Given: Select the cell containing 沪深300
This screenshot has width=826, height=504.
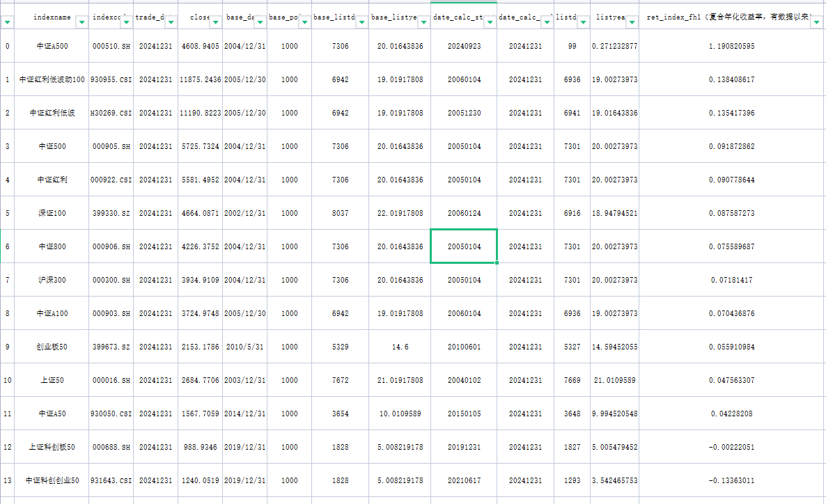Looking at the screenshot, I should pos(52,280).
